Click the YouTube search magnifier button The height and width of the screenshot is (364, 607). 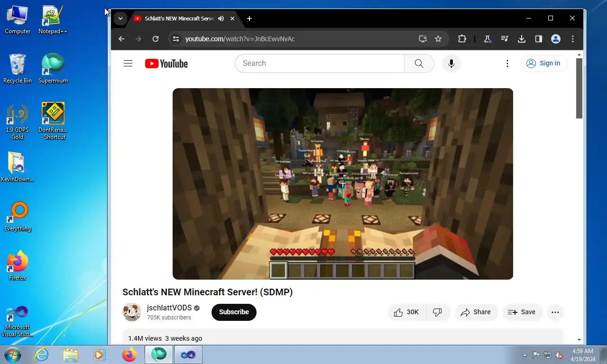click(x=419, y=64)
